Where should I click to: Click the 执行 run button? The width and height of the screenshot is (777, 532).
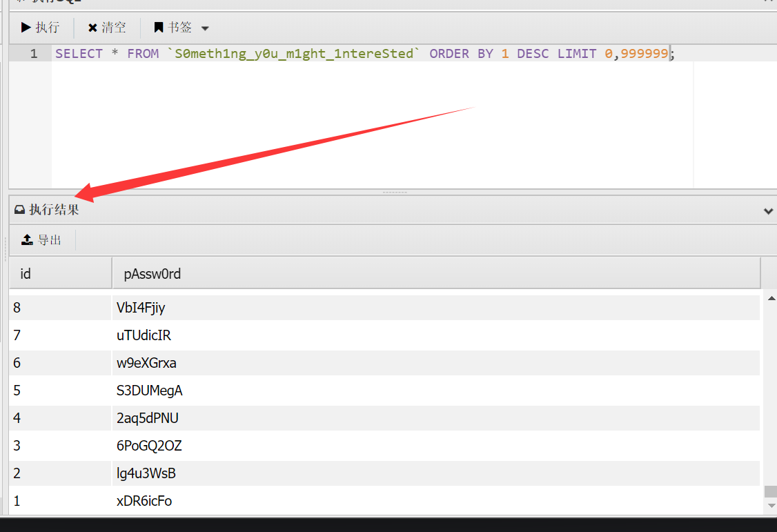40,28
